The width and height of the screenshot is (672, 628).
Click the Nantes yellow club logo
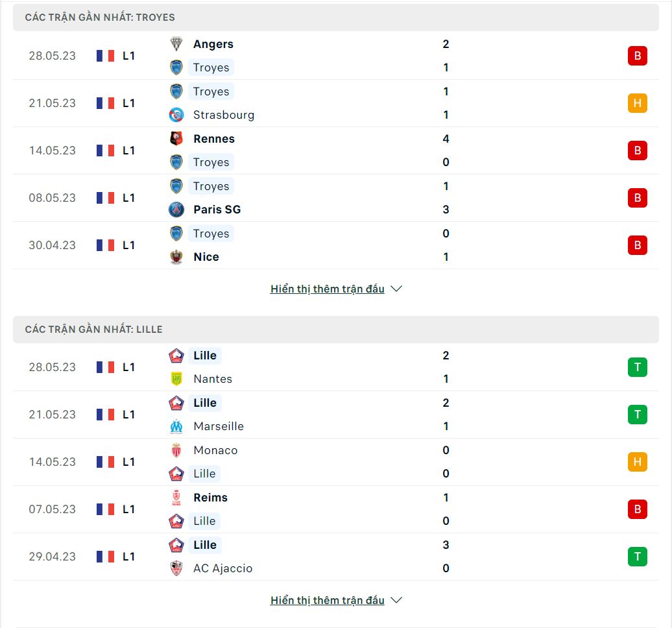point(176,379)
